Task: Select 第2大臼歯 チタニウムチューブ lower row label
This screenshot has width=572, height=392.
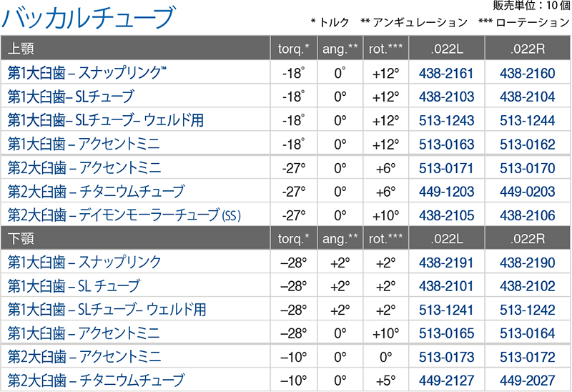Action: tap(96, 381)
